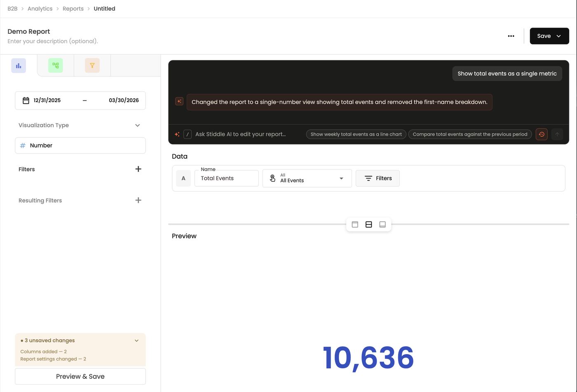
Task: Go to Analytics breadcrumb
Action: [40, 9]
